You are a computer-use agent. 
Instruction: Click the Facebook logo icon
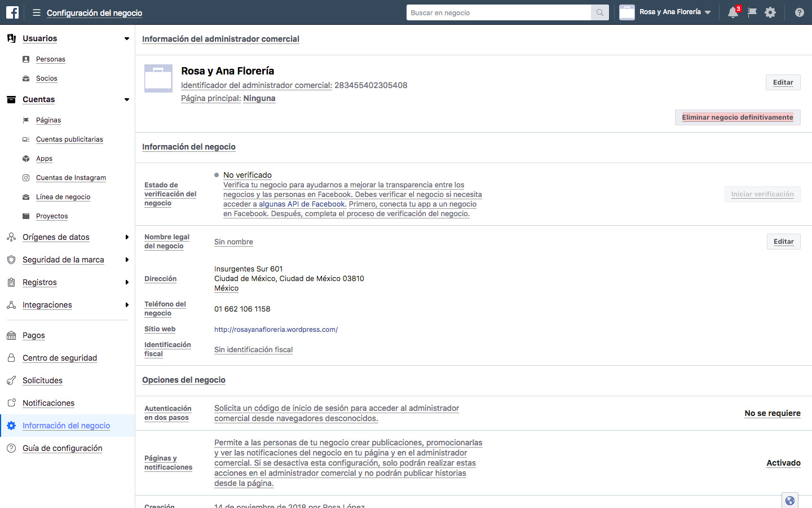12,12
